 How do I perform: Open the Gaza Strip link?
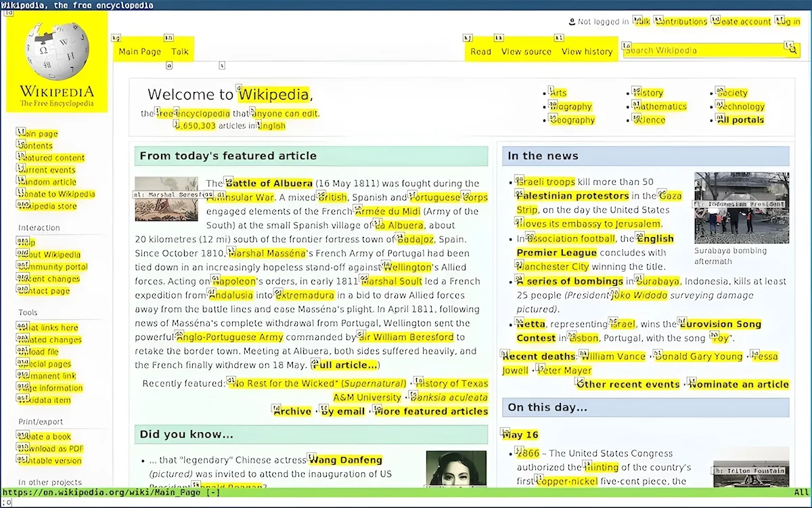pyautogui.click(x=599, y=203)
